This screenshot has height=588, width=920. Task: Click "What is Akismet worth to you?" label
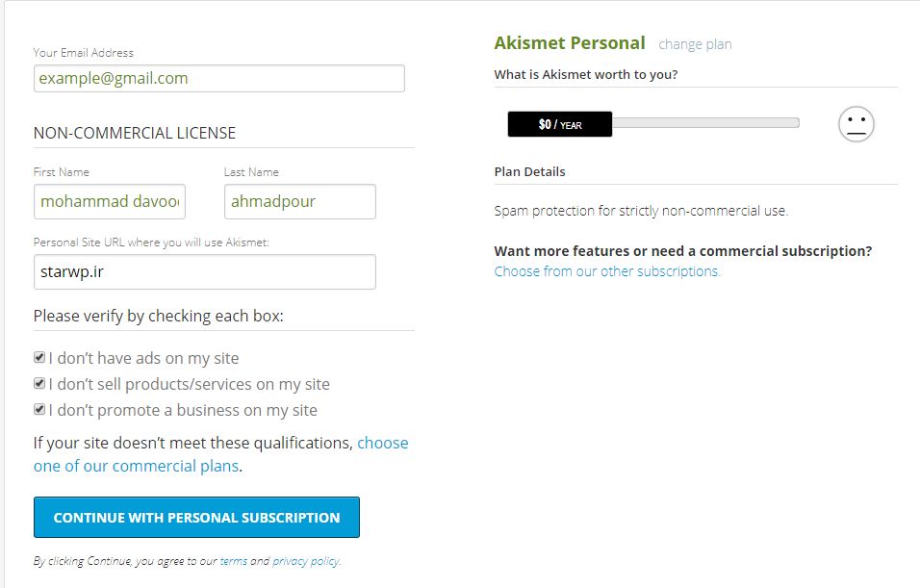585,74
